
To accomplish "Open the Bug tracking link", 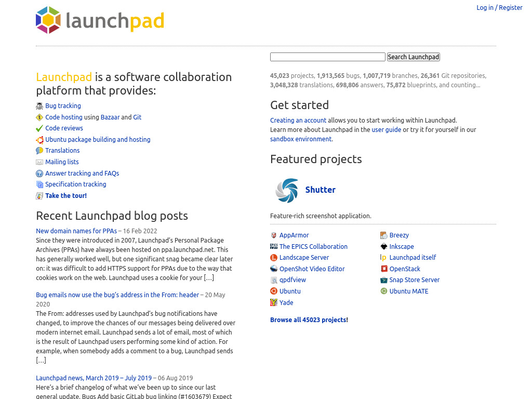I will pos(63,106).
